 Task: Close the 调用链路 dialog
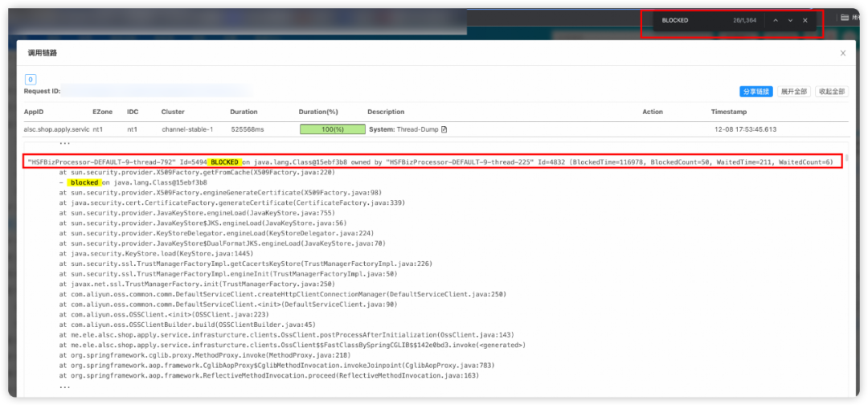click(843, 53)
